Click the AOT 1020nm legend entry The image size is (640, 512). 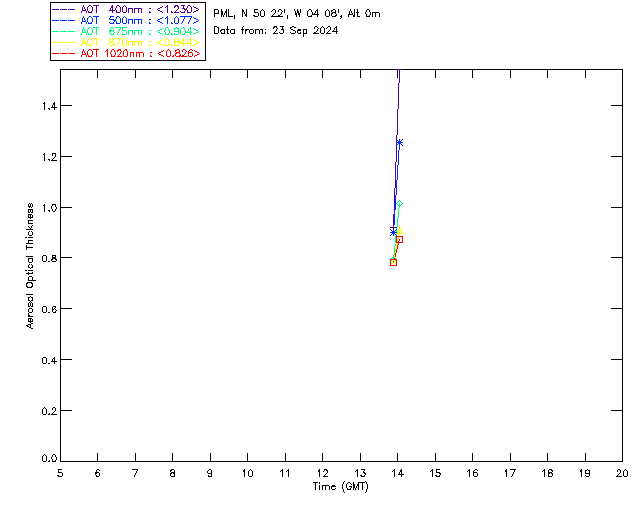[126, 53]
